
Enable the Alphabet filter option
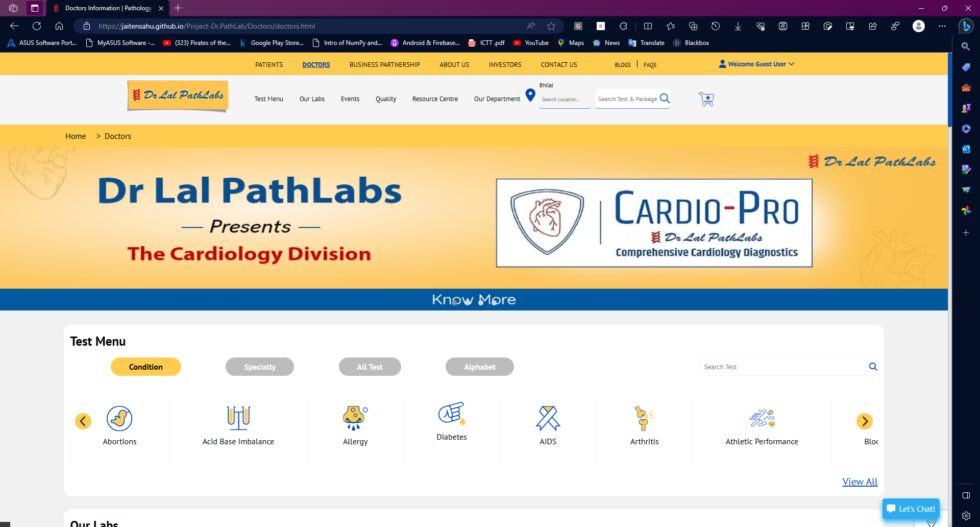479,367
